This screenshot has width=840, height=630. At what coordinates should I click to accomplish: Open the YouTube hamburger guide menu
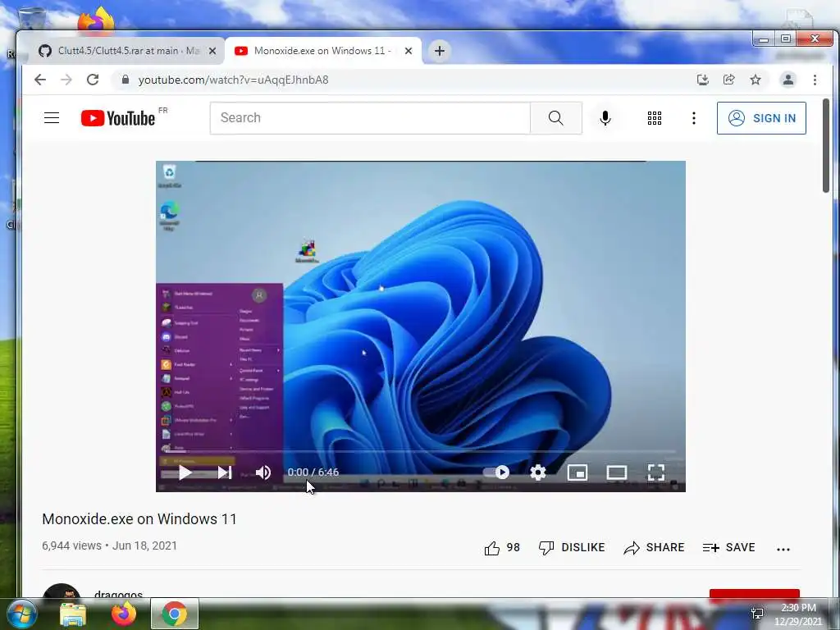tap(52, 118)
